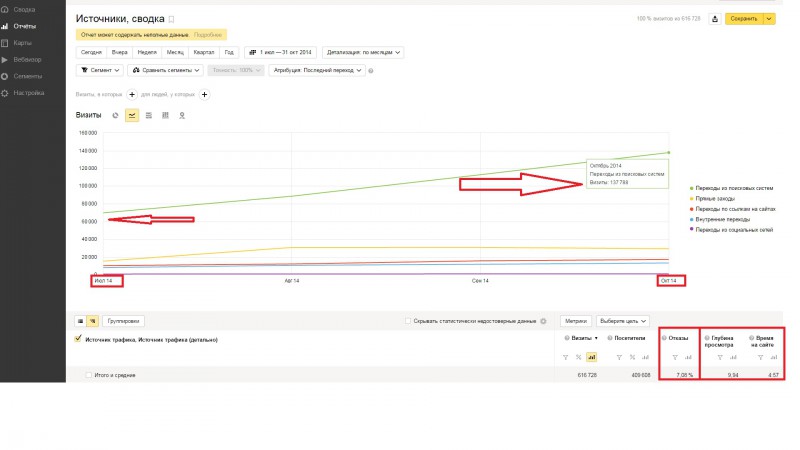Open the Сравнить сегменты dropdown
Viewport: 800px width, 450px height.
pyautogui.click(x=166, y=70)
